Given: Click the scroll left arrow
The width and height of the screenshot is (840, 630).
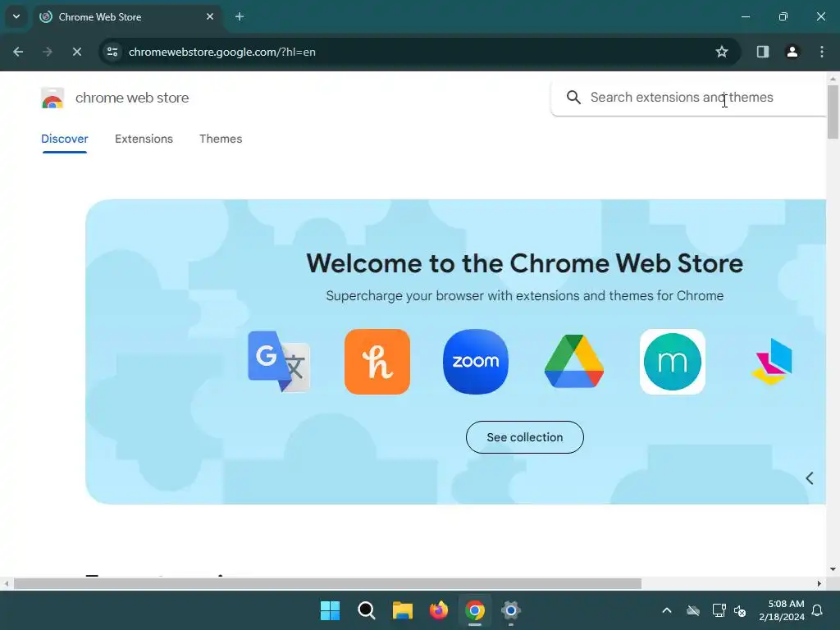Looking at the screenshot, I should point(6,583).
